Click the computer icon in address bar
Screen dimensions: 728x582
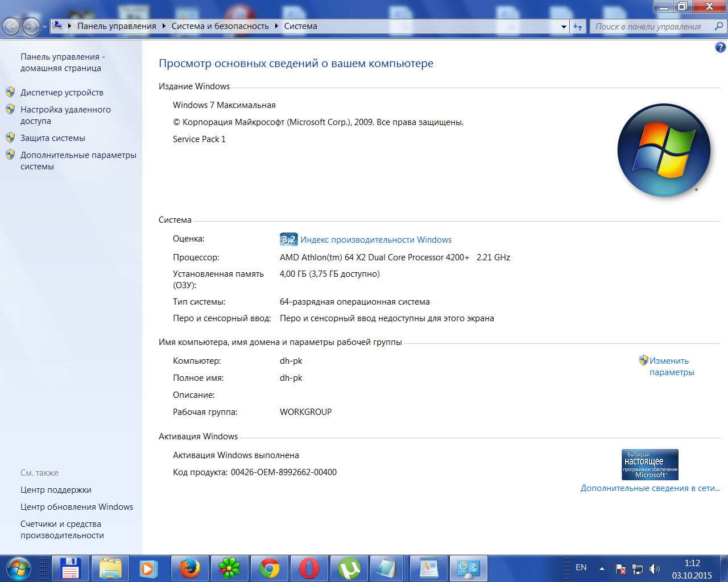click(x=57, y=26)
